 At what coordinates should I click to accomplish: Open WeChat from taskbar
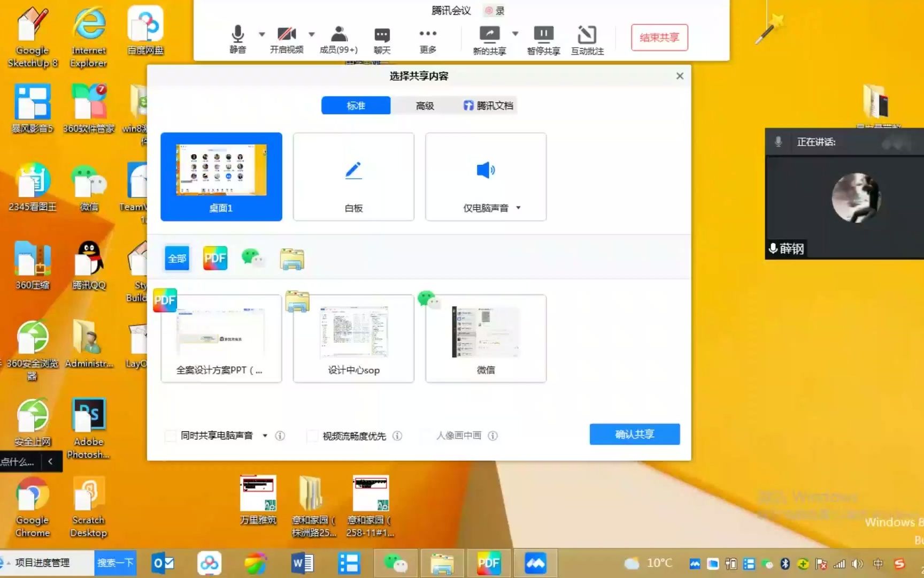(396, 563)
